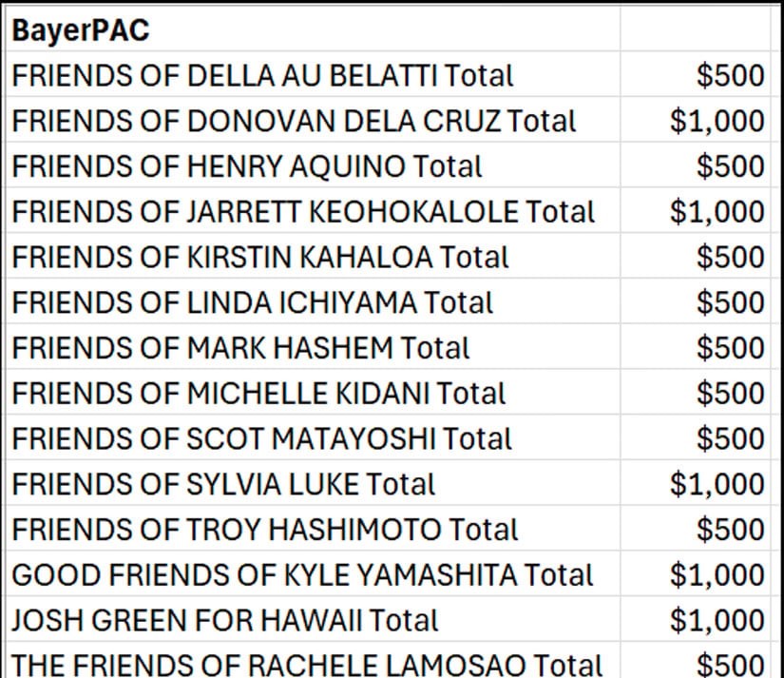This screenshot has width=784, height=678.
Task: Click the Friends of Mark Hashem Total cell
Action: coord(240,347)
